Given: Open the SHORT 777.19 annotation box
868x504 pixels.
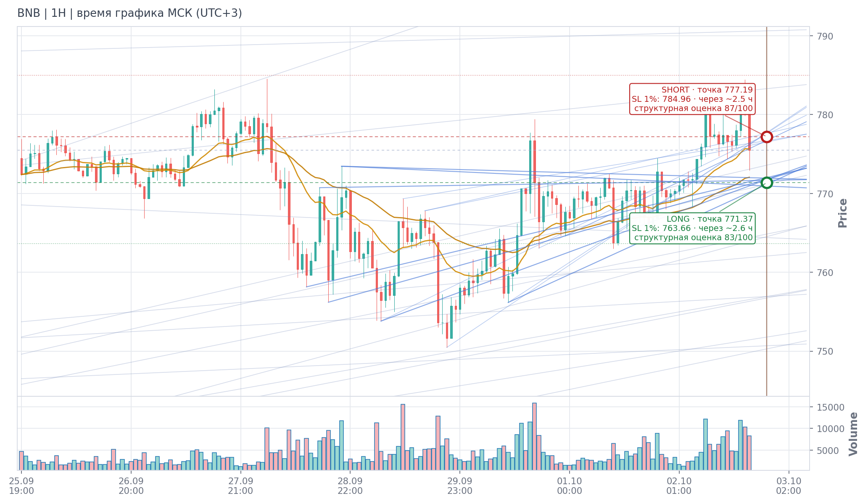Looking at the screenshot, I should pos(692,99).
